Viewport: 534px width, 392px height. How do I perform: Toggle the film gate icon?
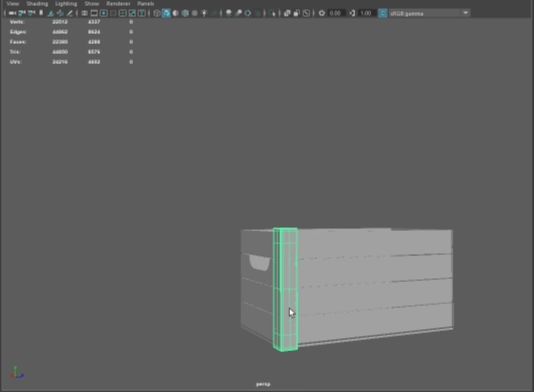[x=94, y=13]
